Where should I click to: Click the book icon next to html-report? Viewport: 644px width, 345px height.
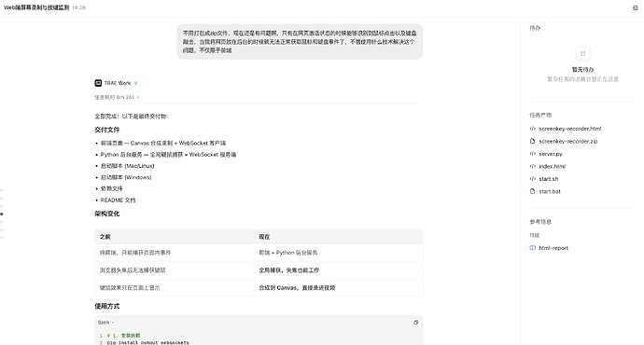(x=533, y=248)
